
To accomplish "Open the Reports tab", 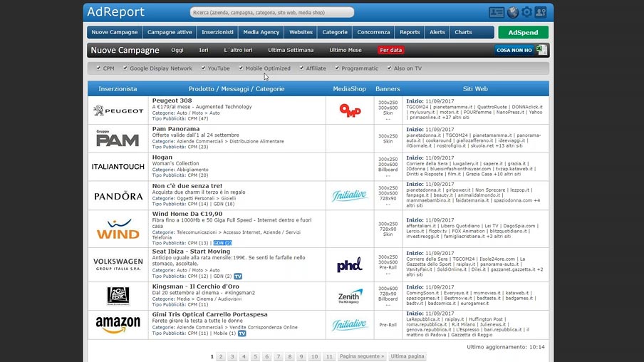I will point(410,32).
